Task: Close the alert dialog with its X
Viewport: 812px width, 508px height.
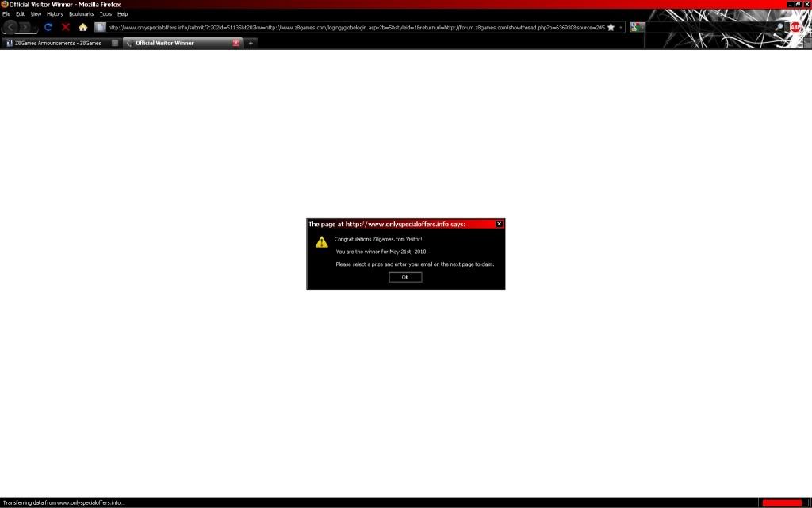Action: click(x=499, y=224)
